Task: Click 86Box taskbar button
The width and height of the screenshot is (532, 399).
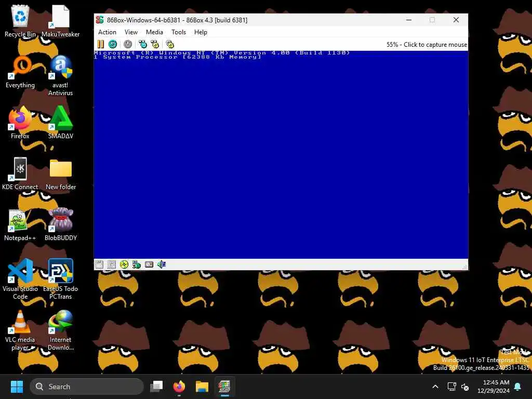Action: pyautogui.click(x=224, y=387)
